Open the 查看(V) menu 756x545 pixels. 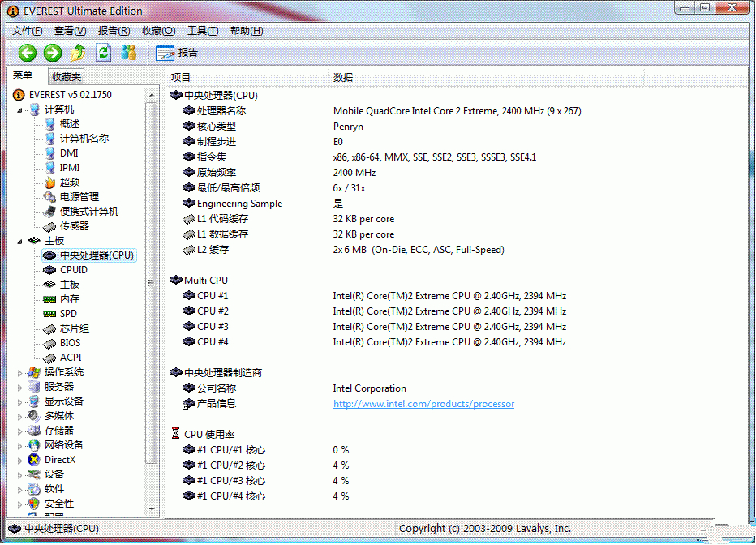[70, 31]
